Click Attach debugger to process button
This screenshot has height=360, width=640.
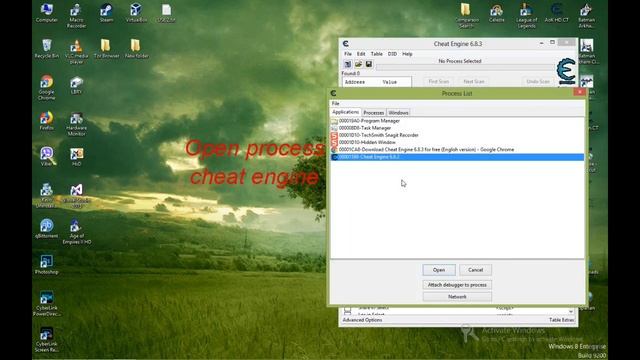(457, 285)
